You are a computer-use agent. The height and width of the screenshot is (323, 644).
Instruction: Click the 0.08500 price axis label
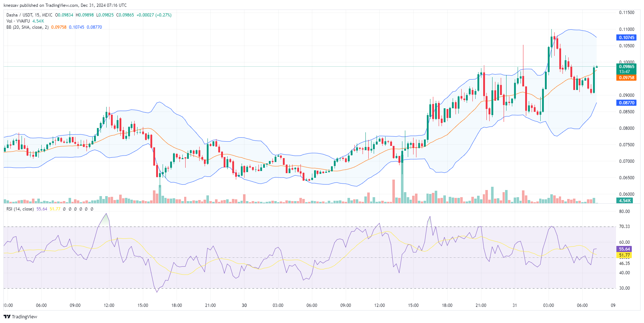626,112
